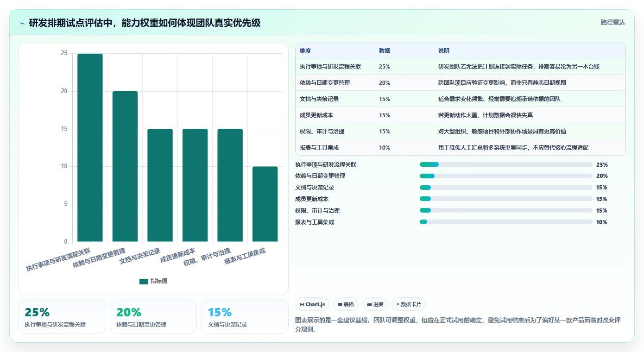Click the description starting 跨团队项目应验证变更影响
The image size is (644, 352).
click(x=502, y=83)
